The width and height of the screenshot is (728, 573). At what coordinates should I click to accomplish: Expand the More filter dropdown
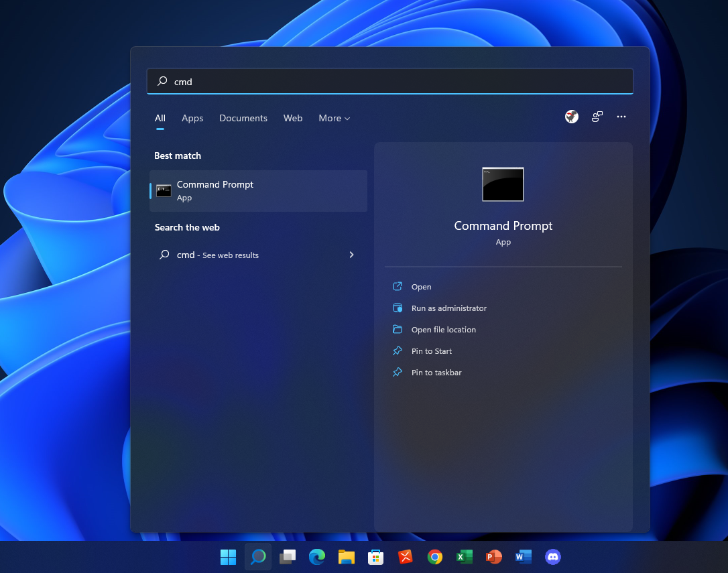pyautogui.click(x=334, y=118)
